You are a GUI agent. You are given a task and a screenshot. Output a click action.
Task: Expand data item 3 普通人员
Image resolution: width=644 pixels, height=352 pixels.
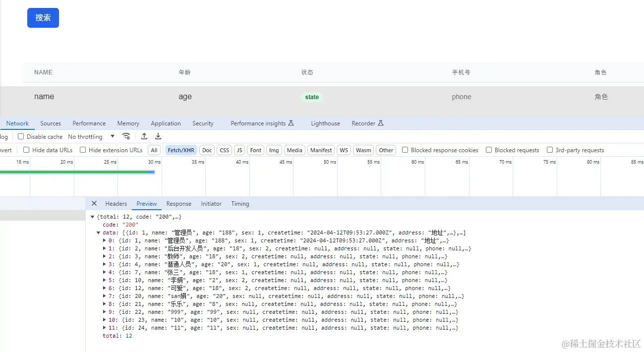[x=105, y=265]
